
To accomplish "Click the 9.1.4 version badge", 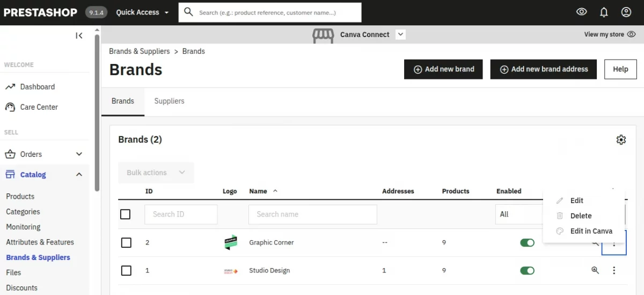I will 97,12.
